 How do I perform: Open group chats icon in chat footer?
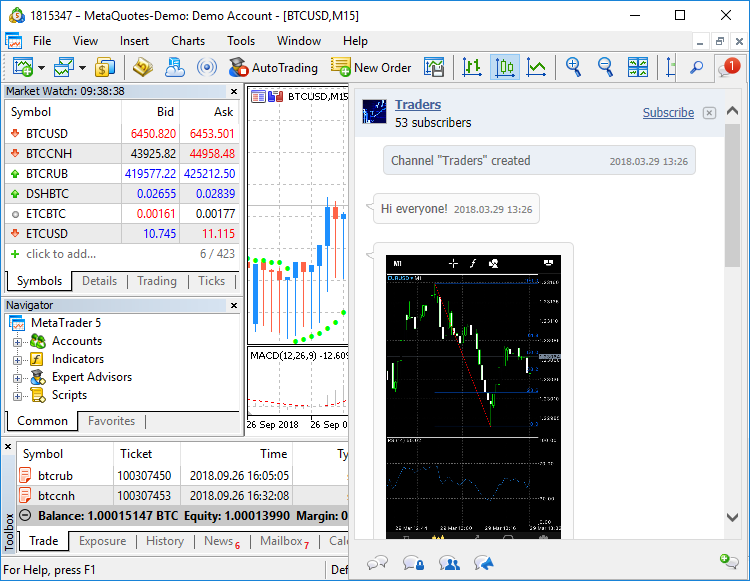pyautogui.click(x=449, y=563)
